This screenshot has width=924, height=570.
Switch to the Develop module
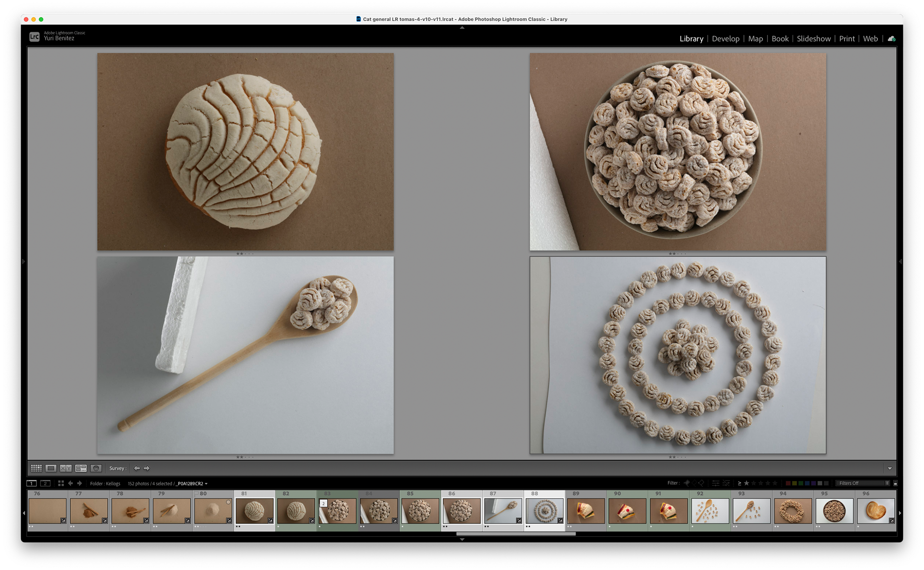725,39
